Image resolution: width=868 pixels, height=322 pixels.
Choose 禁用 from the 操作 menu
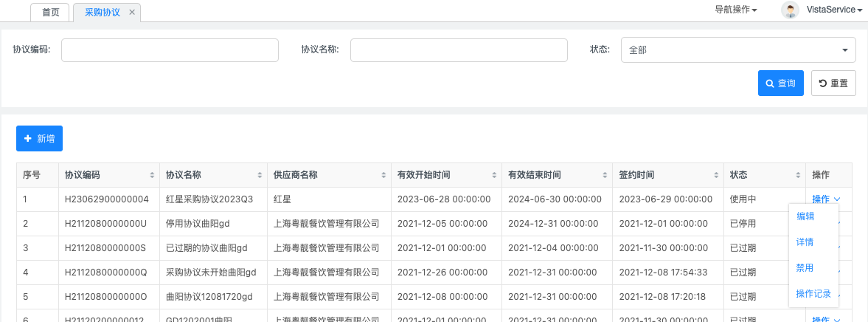pyautogui.click(x=805, y=267)
